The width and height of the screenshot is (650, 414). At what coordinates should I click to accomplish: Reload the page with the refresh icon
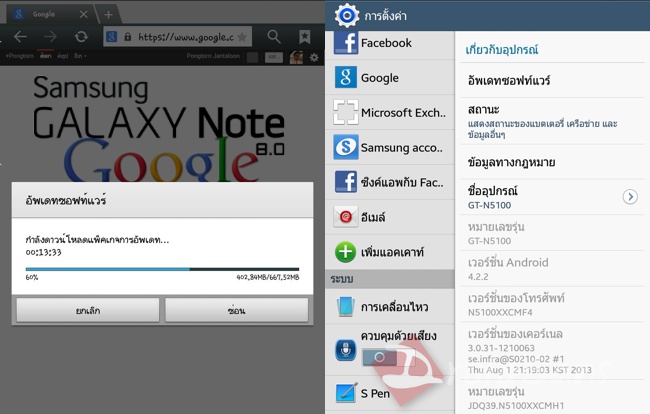point(81,37)
